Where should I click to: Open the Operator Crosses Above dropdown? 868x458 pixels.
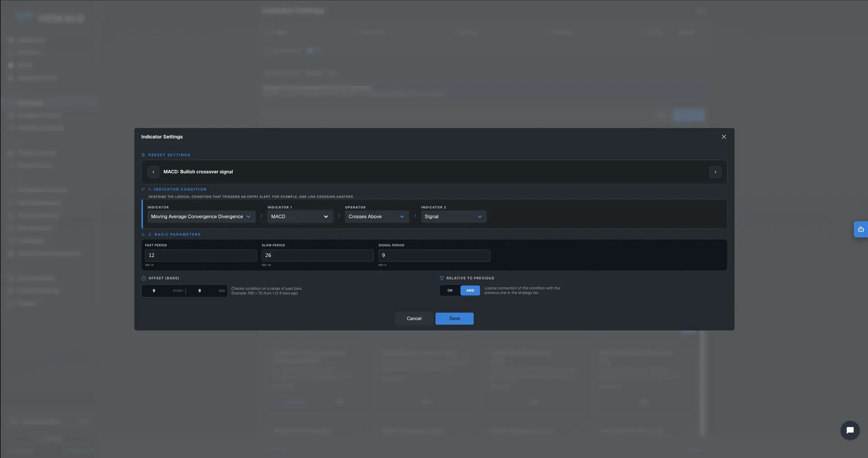point(377,217)
